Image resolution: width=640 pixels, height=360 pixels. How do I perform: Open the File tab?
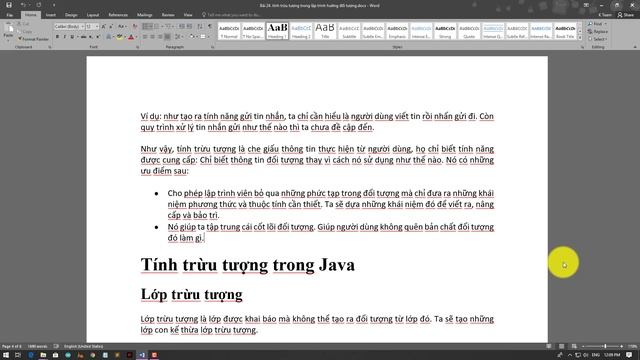9,15
